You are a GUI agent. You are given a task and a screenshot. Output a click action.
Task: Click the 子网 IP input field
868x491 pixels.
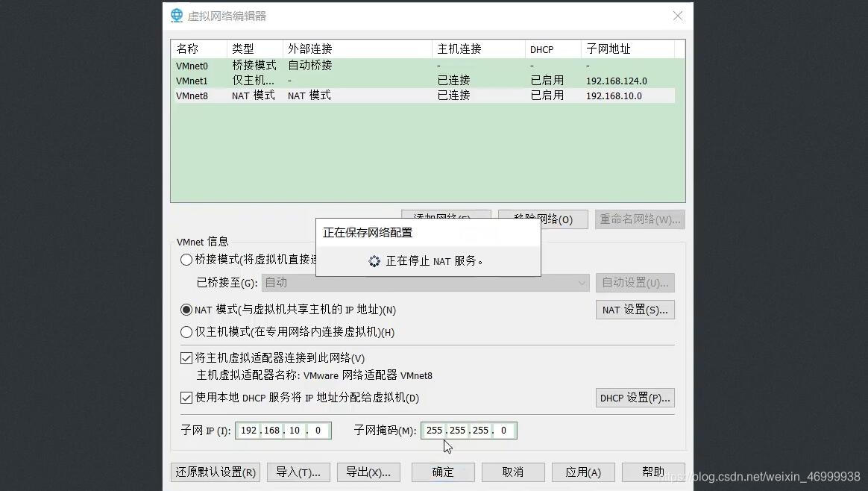click(283, 431)
